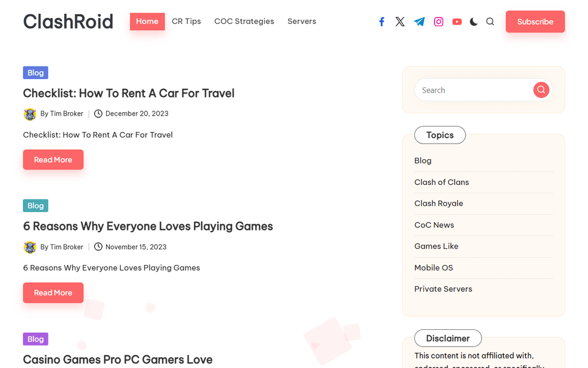
Task: Open the YouTube icon in header
Action: click(x=457, y=22)
